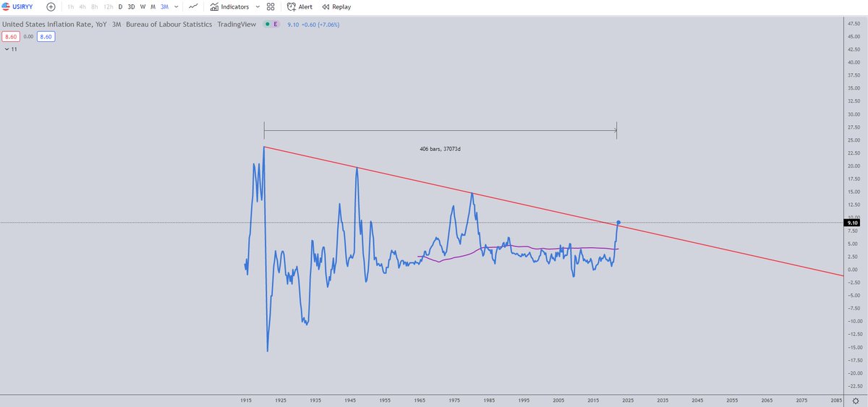The image size is (868, 407).
Task: Switch to the M monthly timeframe
Action: click(x=153, y=7)
